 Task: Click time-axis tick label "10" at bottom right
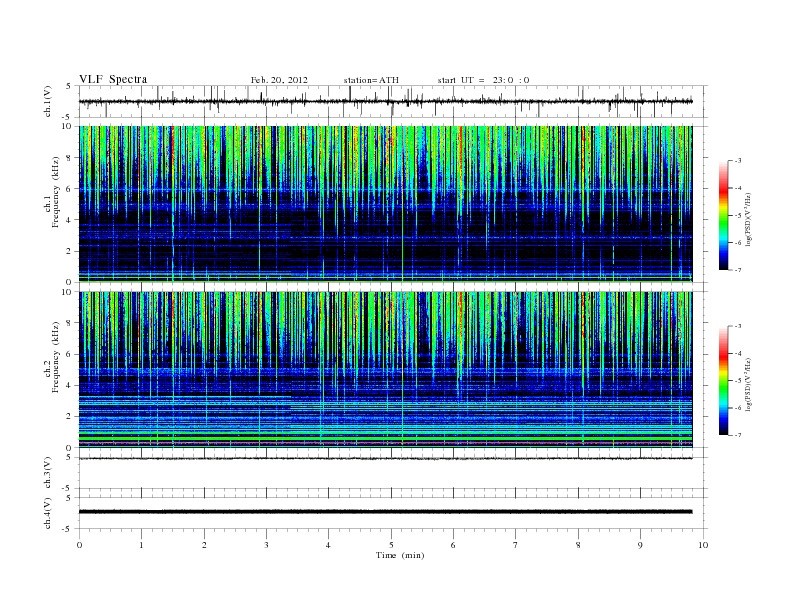(703, 545)
